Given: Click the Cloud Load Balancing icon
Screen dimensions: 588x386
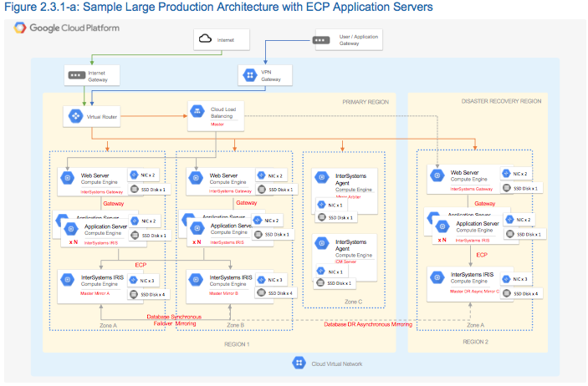Looking at the screenshot, I should coord(197,111).
